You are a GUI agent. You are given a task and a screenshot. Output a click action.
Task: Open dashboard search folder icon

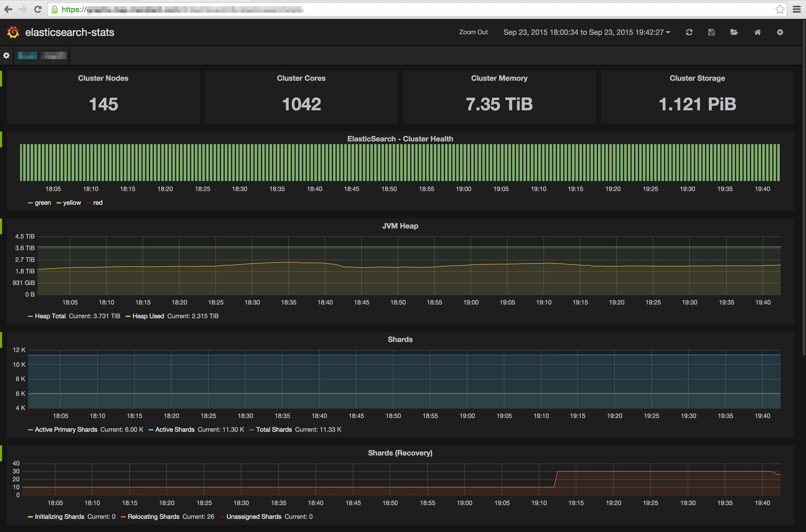(x=734, y=32)
